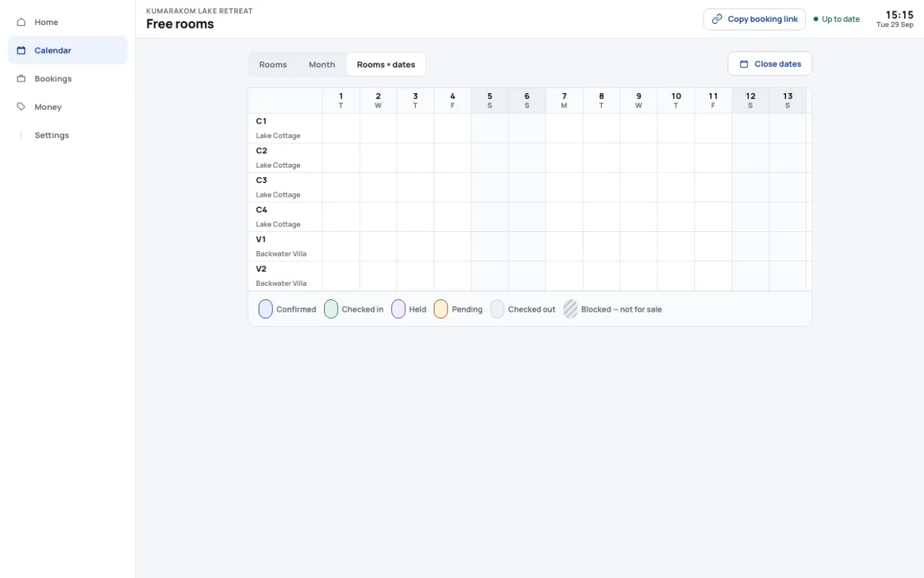Click the Bookings briefcase icon
The width and height of the screenshot is (924, 578).
pyautogui.click(x=21, y=79)
